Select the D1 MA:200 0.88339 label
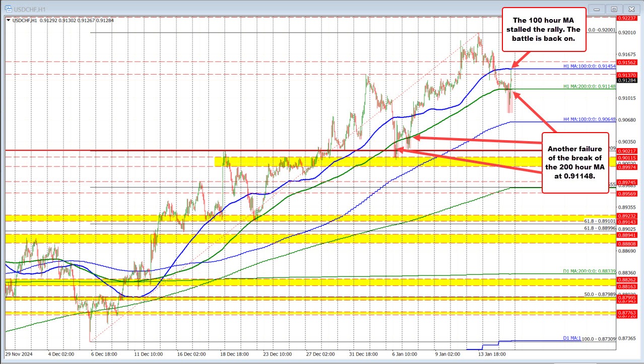Screen dimensions: 644x364 click(x=589, y=271)
